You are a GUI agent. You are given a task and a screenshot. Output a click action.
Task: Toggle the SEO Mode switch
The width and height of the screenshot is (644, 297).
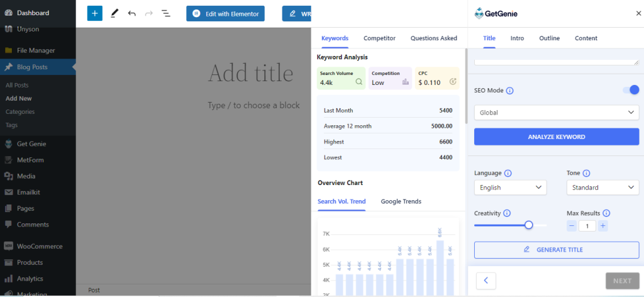pyautogui.click(x=631, y=90)
